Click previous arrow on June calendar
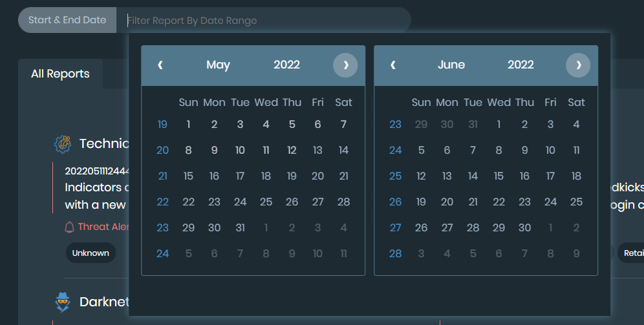 click(x=393, y=65)
